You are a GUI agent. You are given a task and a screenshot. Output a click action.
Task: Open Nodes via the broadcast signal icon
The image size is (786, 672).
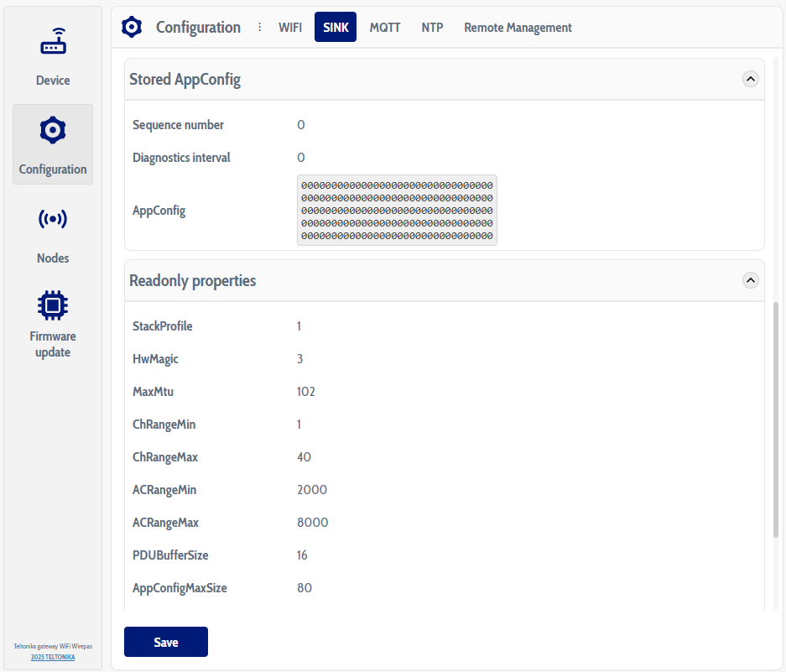(53, 220)
